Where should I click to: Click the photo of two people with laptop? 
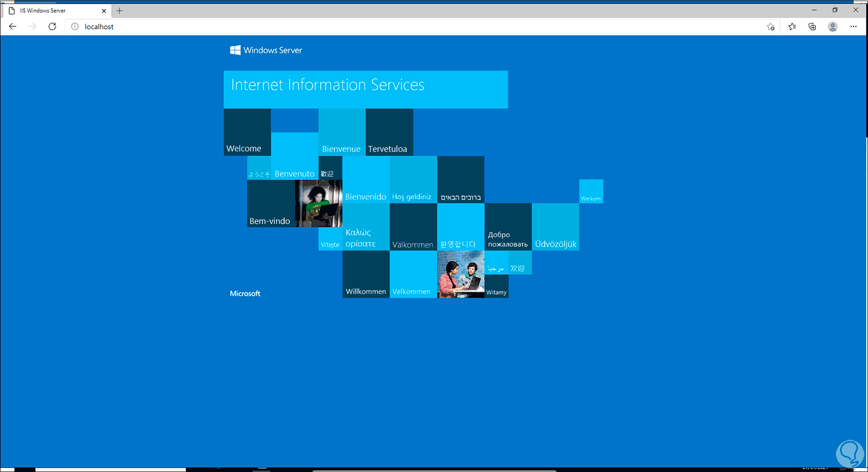(x=461, y=275)
